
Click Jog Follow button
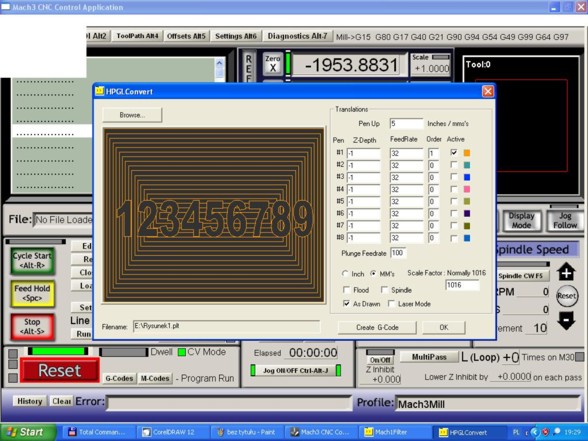pos(565,220)
